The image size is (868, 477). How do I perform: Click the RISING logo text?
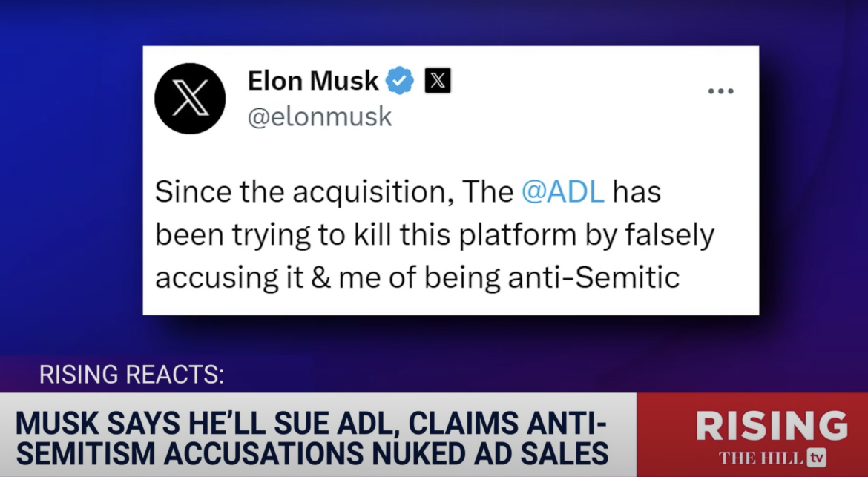click(x=772, y=426)
